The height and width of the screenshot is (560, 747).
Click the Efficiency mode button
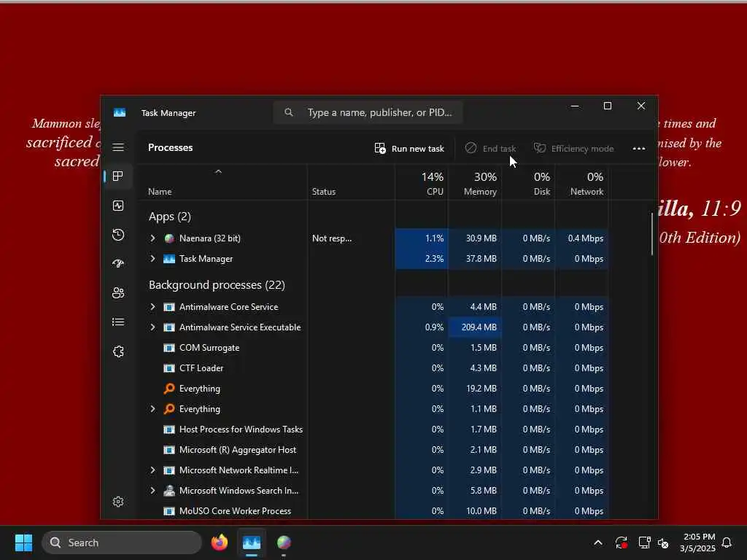573,149
